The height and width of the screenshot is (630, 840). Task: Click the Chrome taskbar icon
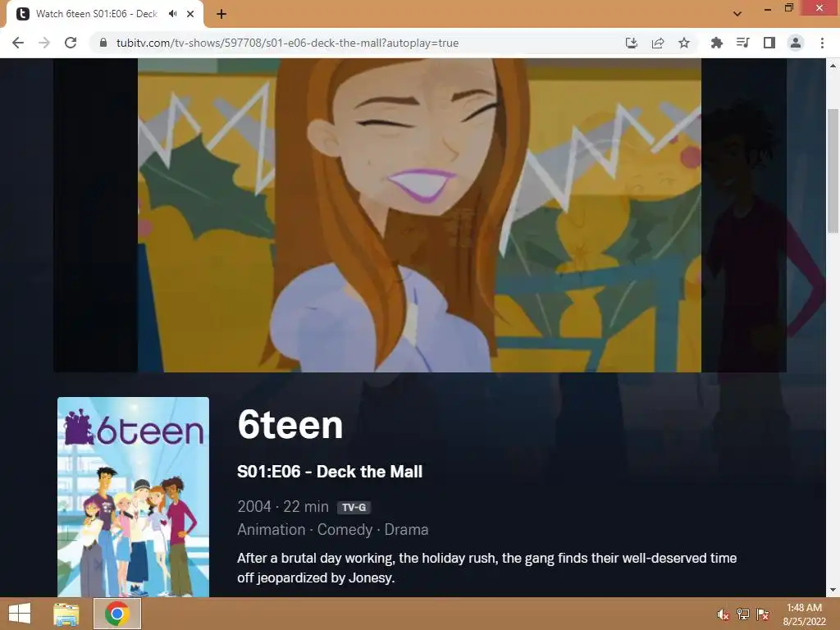[117, 614]
